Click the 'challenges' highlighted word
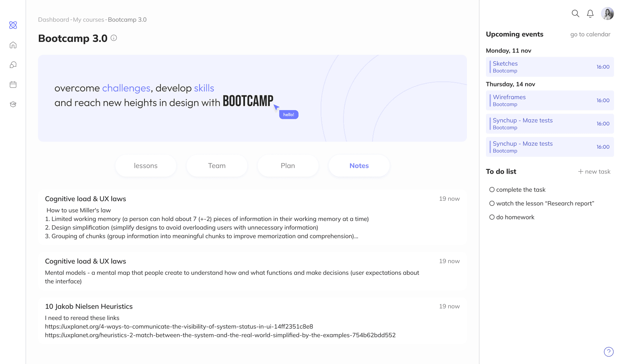The height and width of the screenshot is (364, 621). coord(126,88)
